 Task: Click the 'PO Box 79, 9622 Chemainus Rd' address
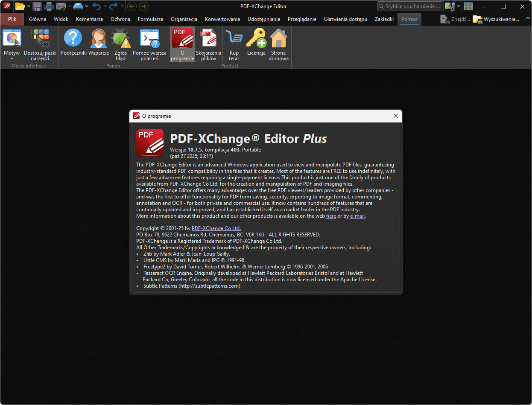point(228,235)
